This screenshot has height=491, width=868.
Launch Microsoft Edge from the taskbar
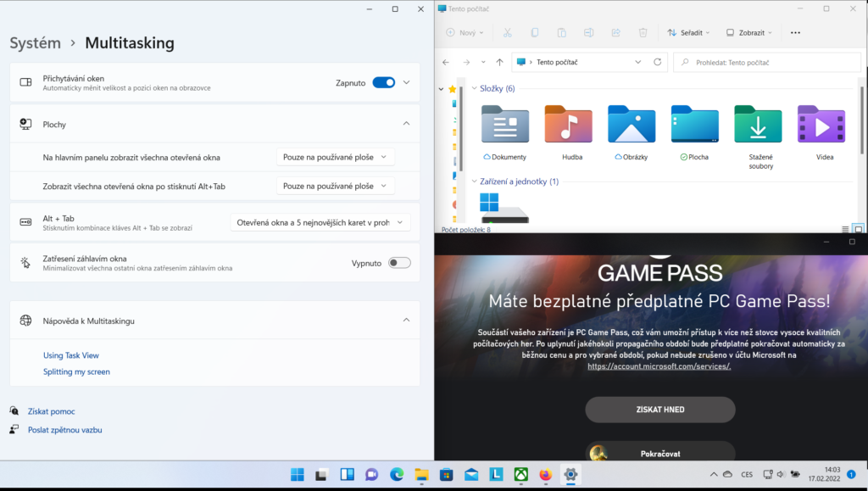(397, 474)
